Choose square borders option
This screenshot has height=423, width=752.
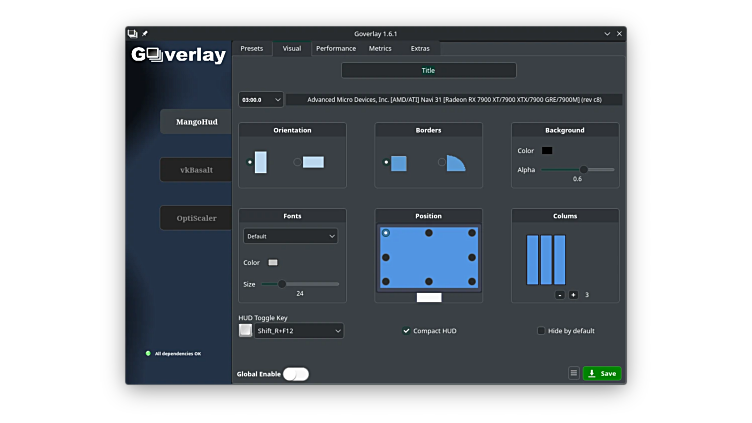(x=398, y=162)
